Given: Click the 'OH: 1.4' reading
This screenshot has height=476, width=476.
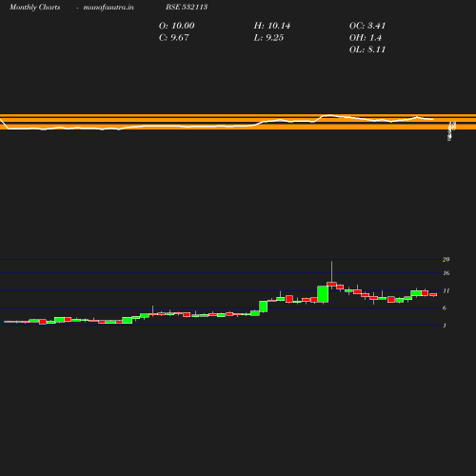Looking at the screenshot, I should [366, 38].
